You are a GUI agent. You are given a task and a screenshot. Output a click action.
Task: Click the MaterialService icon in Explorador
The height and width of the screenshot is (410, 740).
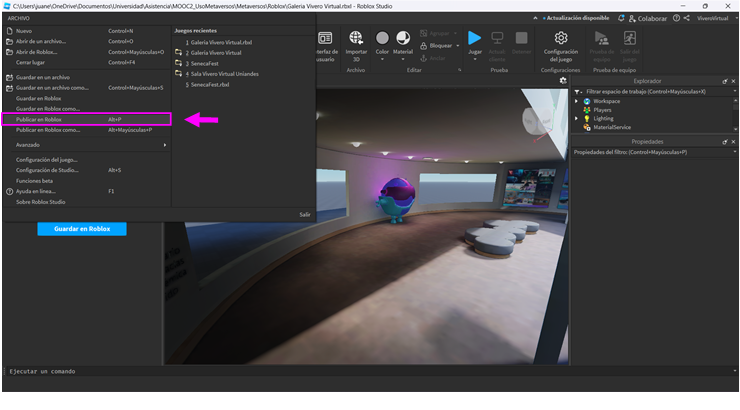[x=587, y=127]
